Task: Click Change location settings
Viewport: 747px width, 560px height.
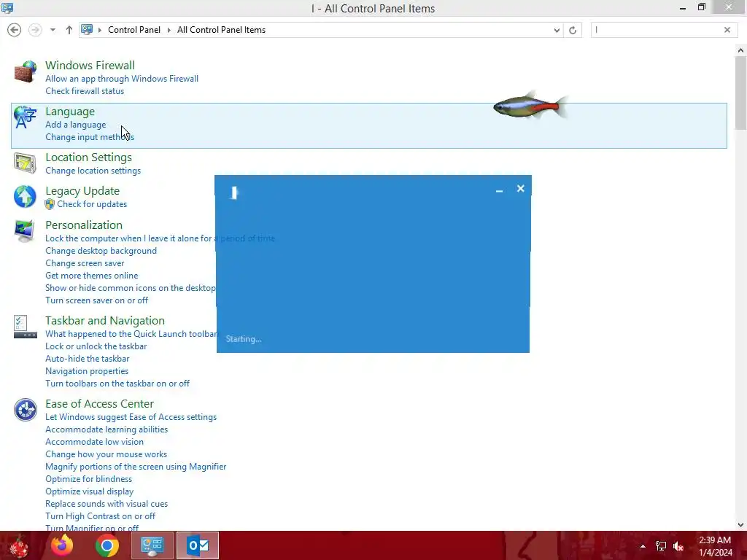Action: [x=93, y=171]
